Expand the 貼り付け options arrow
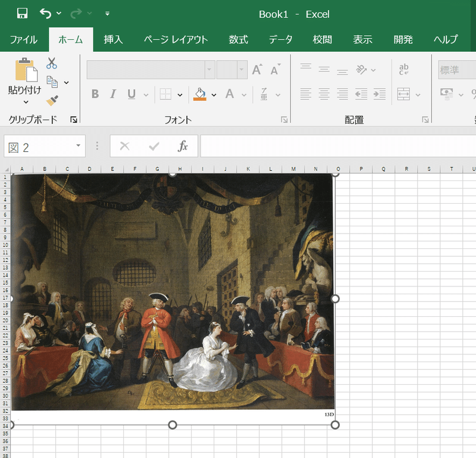The width and height of the screenshot is (476, 458). (26, 102)
